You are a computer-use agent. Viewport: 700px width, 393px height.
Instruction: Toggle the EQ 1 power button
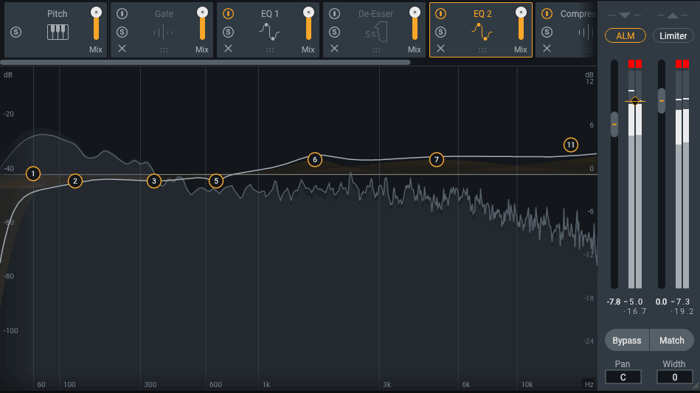tap(228, 14)
